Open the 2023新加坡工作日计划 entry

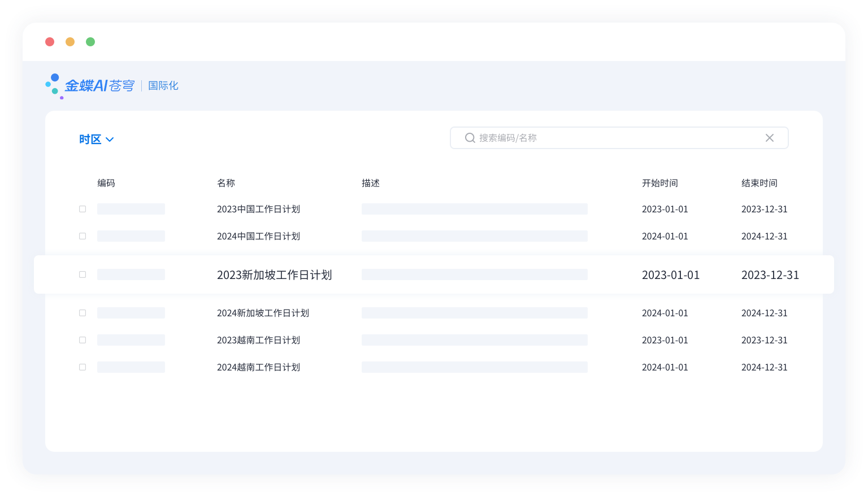[274, 275]
